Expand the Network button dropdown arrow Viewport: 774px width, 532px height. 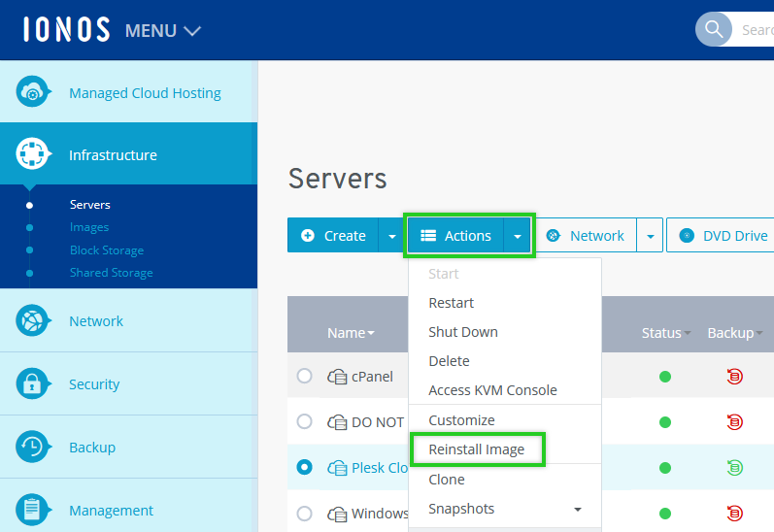coord(650,236)
